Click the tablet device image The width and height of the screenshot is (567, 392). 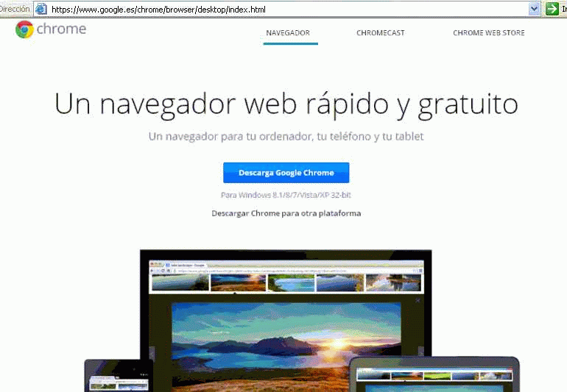[434, 374]
